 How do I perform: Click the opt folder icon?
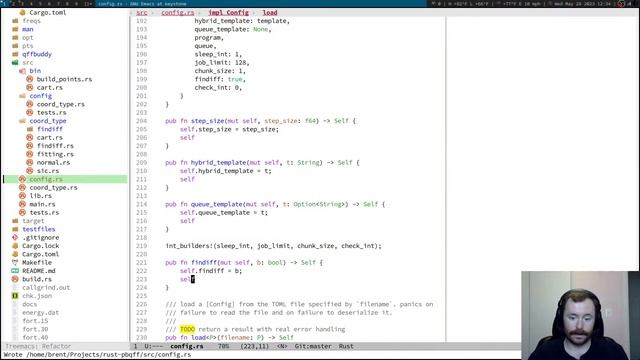(x=15, y=38)
